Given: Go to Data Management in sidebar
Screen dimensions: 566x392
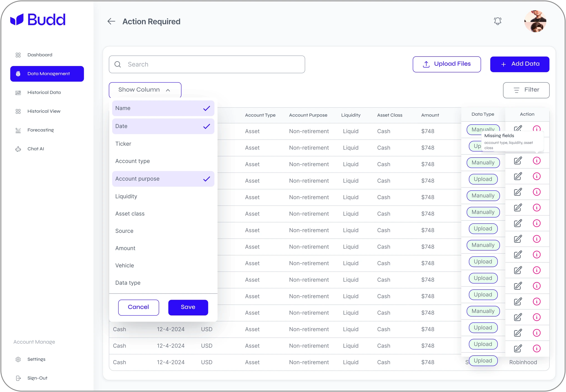Looking at the screenshot, I should click(x=47, y=74).
